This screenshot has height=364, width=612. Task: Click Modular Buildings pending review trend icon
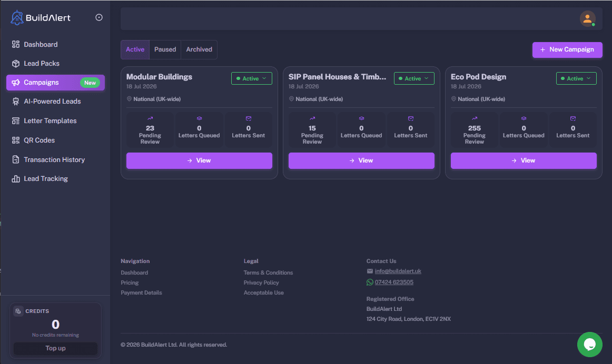pos(150,118)
